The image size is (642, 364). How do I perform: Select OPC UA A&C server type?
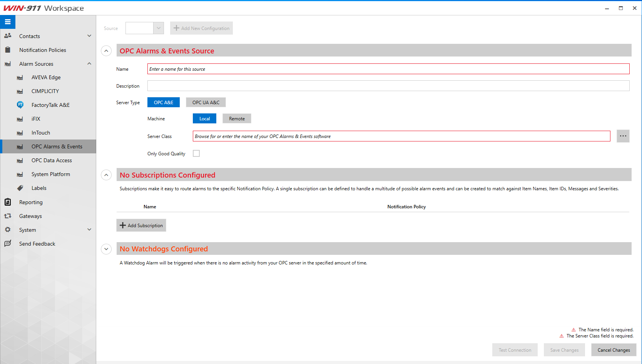pyautogui.click(x=206, y=102)
